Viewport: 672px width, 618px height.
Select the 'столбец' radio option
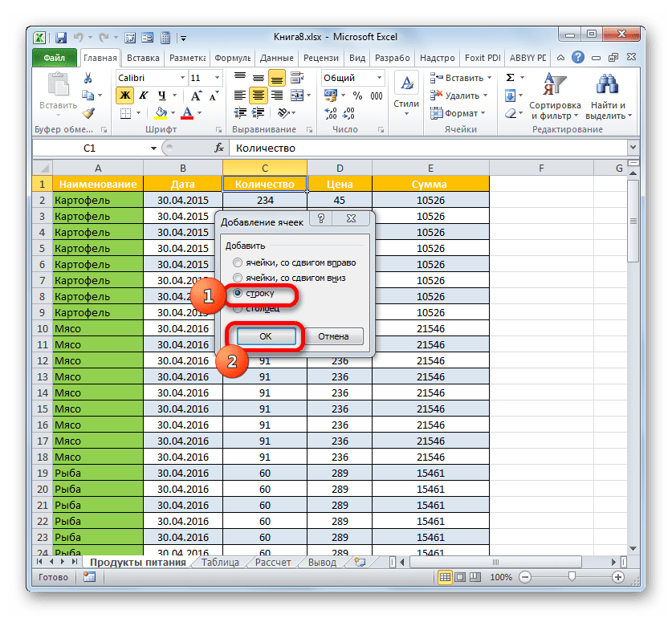(x=238, y=308)
